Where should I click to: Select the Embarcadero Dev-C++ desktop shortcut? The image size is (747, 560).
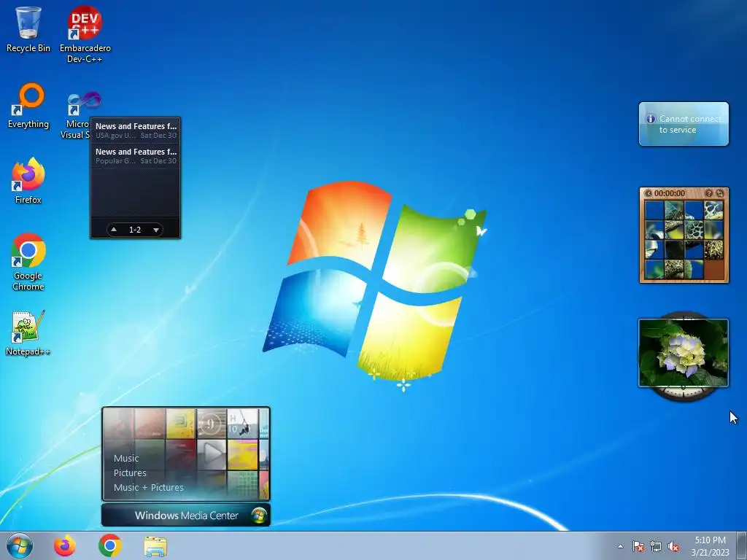click(x=85, y=34)
